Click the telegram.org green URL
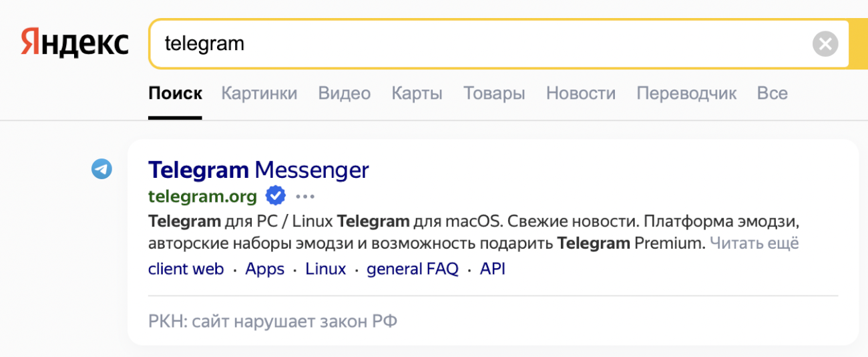This screenshot has height=357, width=868. click(x=202, y=196)
